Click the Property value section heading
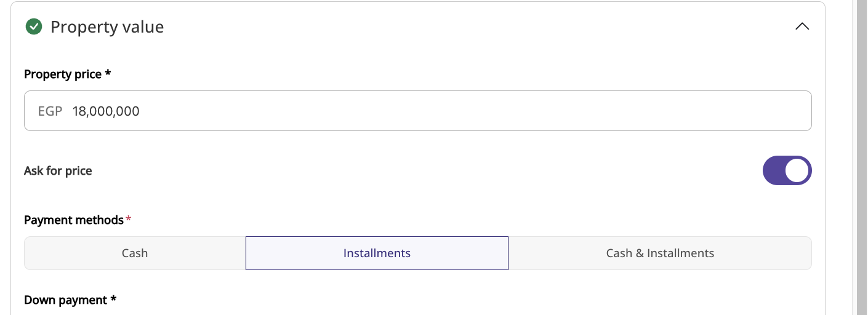 click(107, 27)
